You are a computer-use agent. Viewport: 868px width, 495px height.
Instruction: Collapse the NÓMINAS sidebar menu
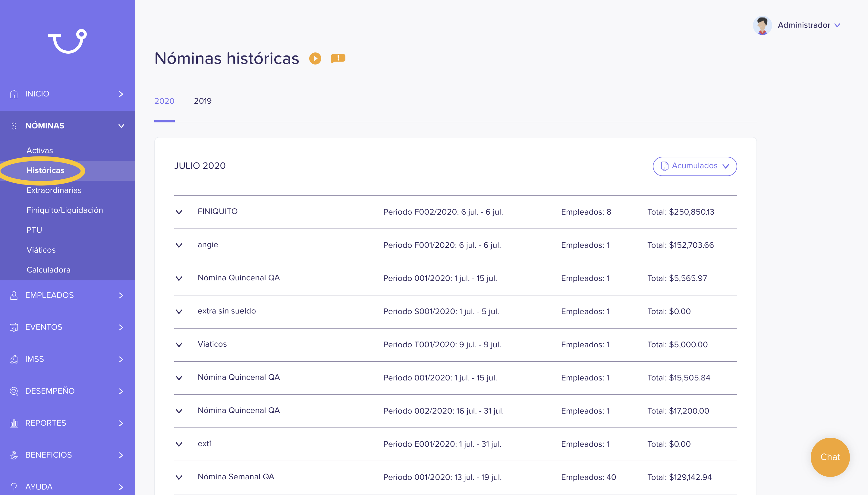click(x=67, y=126)
